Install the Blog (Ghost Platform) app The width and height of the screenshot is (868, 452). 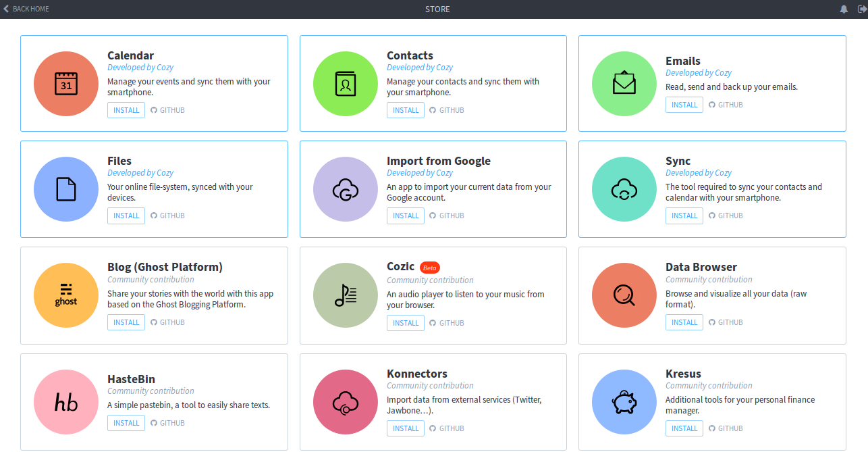126,322
